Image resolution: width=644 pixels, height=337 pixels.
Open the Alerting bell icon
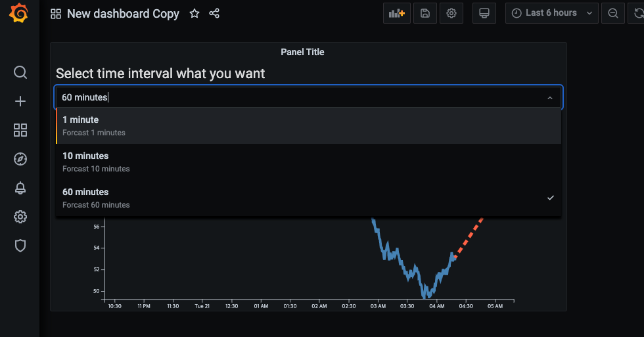click(x=20, y=188)
